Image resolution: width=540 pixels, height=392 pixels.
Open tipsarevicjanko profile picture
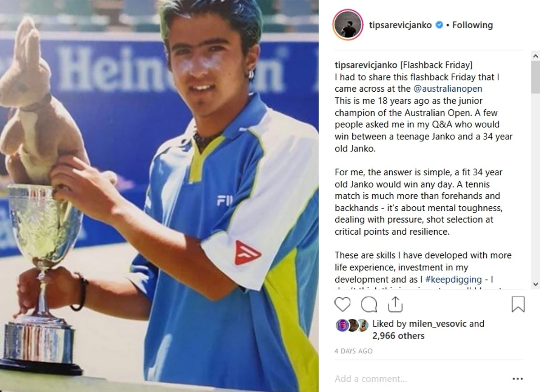click(348, 25)
